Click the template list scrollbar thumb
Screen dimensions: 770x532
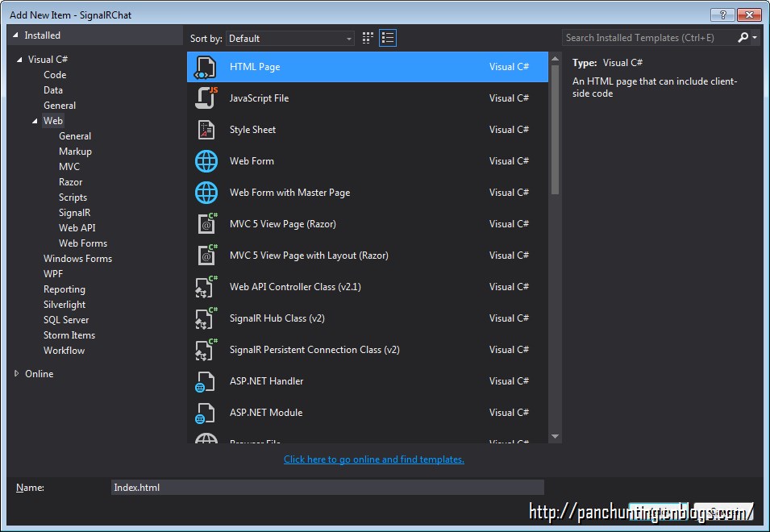[x=555, y=130]
